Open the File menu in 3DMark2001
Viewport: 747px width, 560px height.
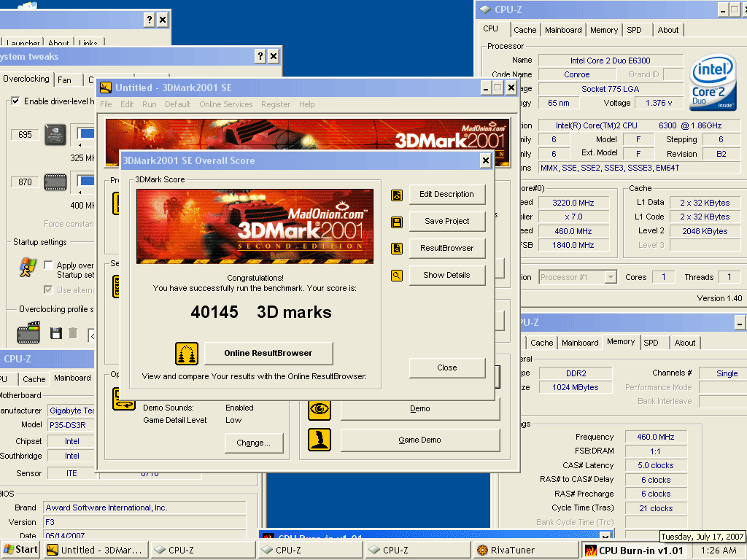tap(106, 104)
